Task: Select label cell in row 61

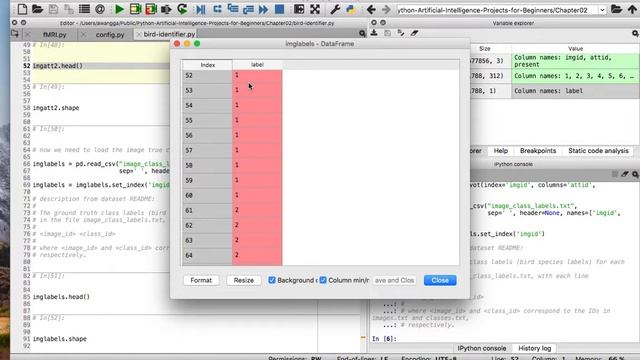Action: (257, 210)
